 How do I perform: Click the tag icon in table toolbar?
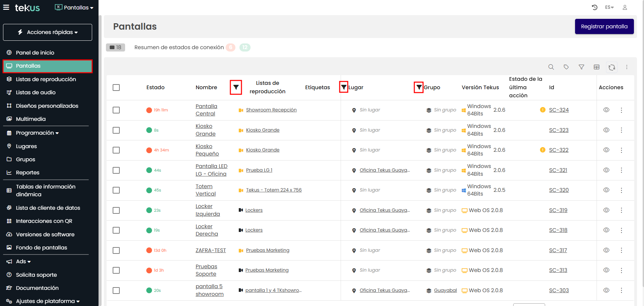(x=566, y=67)
